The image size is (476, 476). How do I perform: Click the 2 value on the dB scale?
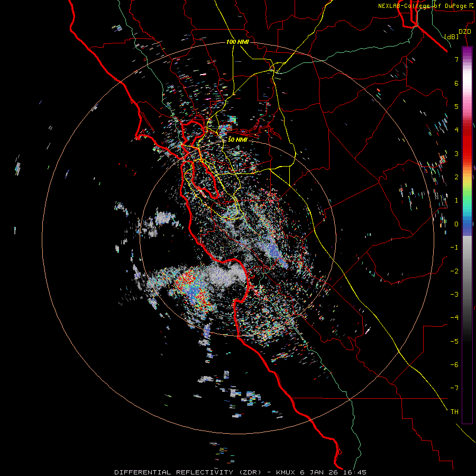coord(456,177)
